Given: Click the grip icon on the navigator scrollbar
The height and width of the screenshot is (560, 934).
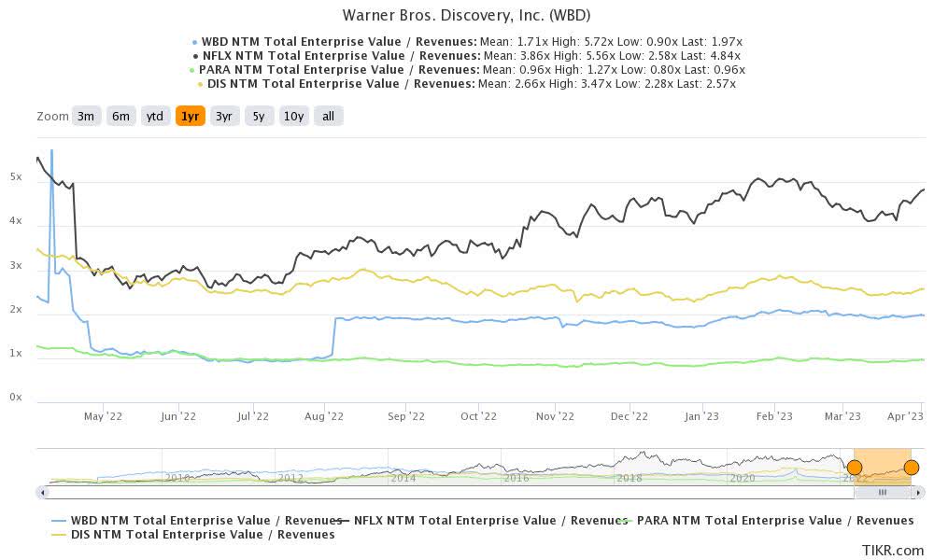Looking at the screenshot, I should click(883, 491).
